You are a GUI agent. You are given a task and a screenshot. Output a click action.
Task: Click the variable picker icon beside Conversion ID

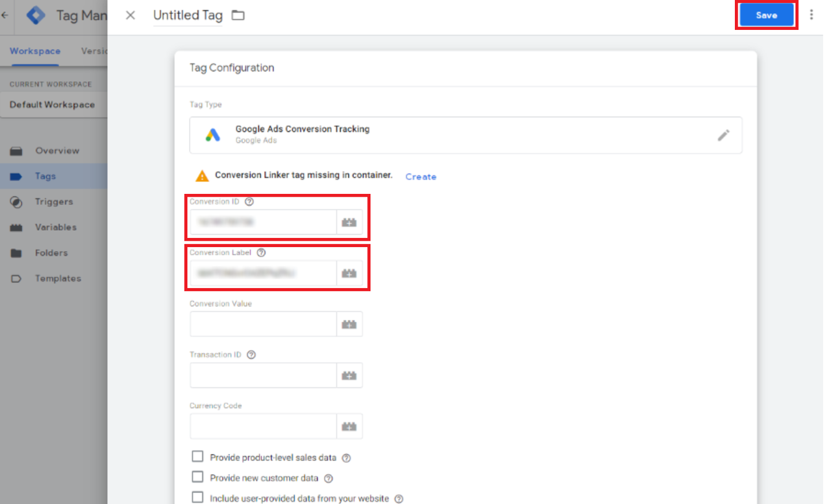[x=349, y=222]
